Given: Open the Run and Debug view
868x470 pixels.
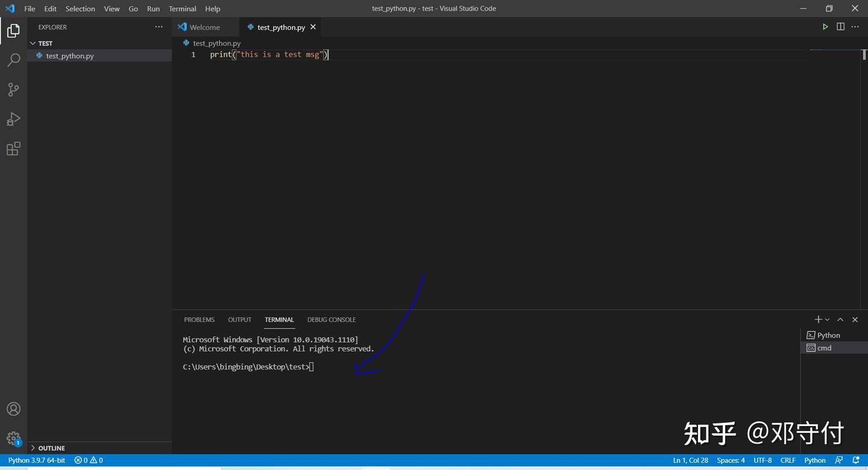Looking at the screenshot, I should pos(13,119).
